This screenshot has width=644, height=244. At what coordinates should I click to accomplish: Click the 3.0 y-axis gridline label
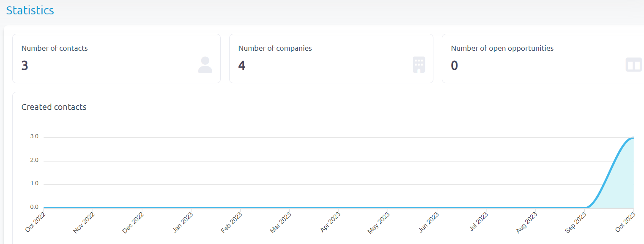(x=34, y=137)
